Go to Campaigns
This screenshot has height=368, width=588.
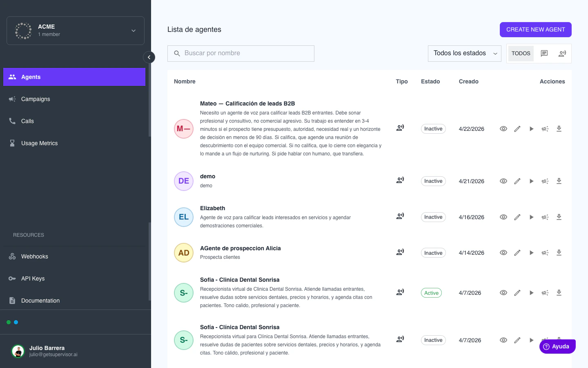pos(74,99)
